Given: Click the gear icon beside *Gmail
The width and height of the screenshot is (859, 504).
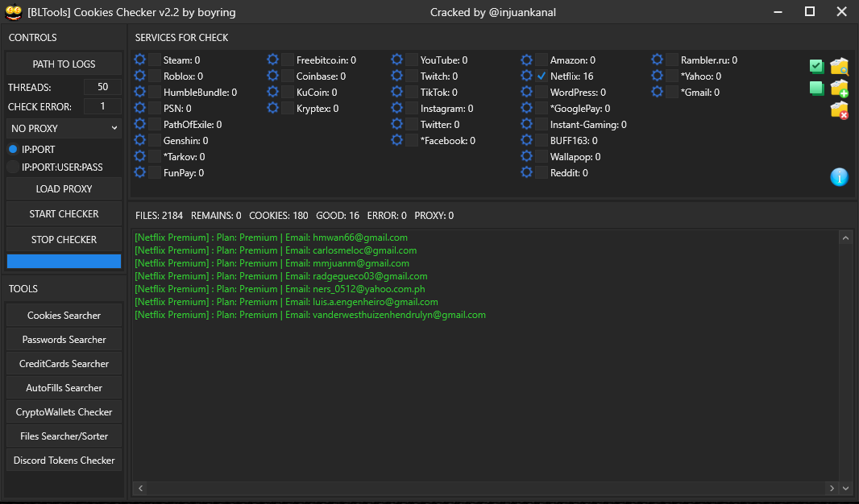Looking at the screenshot, I should tap(658, 92).
